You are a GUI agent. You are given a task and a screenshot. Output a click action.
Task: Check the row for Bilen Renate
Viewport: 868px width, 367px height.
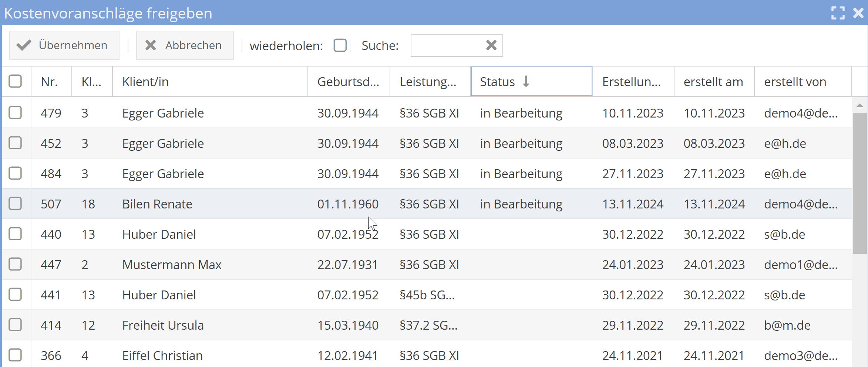pos(15,204)
